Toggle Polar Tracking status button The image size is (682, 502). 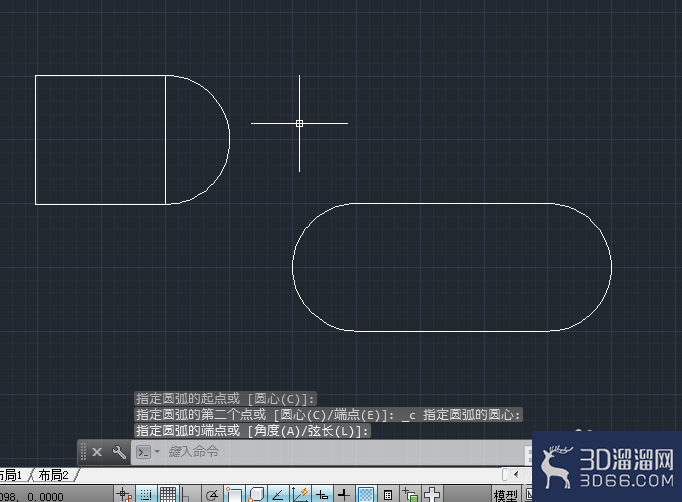[212, 495]
